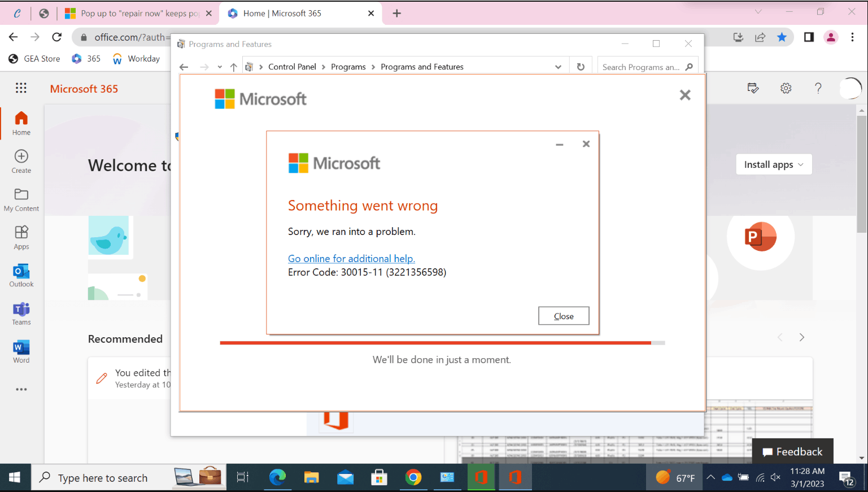Open Chrome three-dot menu

(852, 37)
